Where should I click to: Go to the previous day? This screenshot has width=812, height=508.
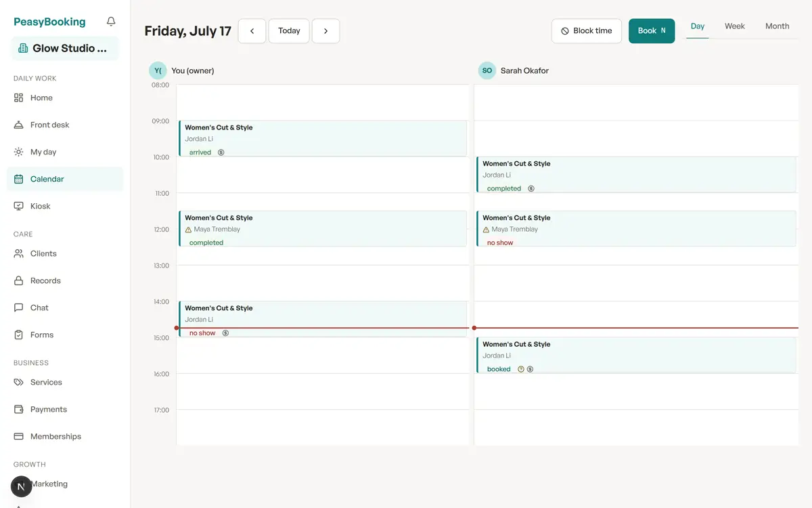click(252, 31)
